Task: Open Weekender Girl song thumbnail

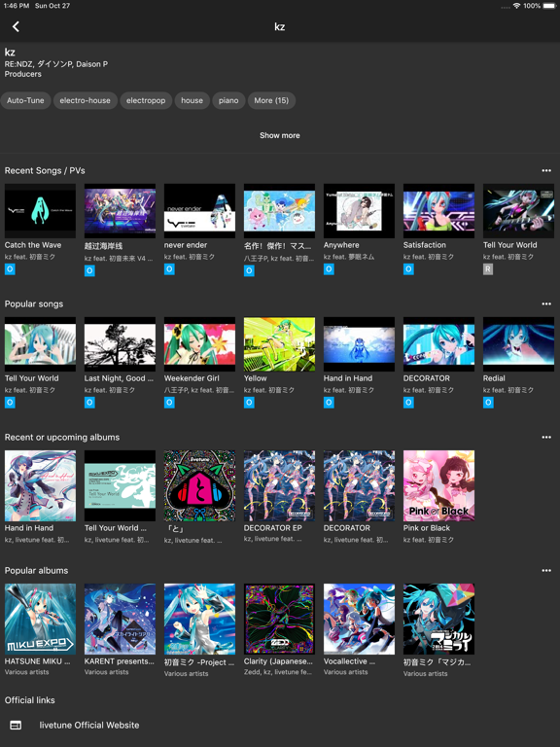Action: [199, 344]
